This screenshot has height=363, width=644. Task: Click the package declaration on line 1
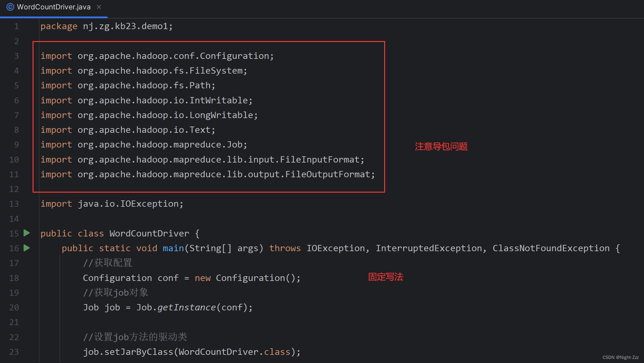click(106, 26)
